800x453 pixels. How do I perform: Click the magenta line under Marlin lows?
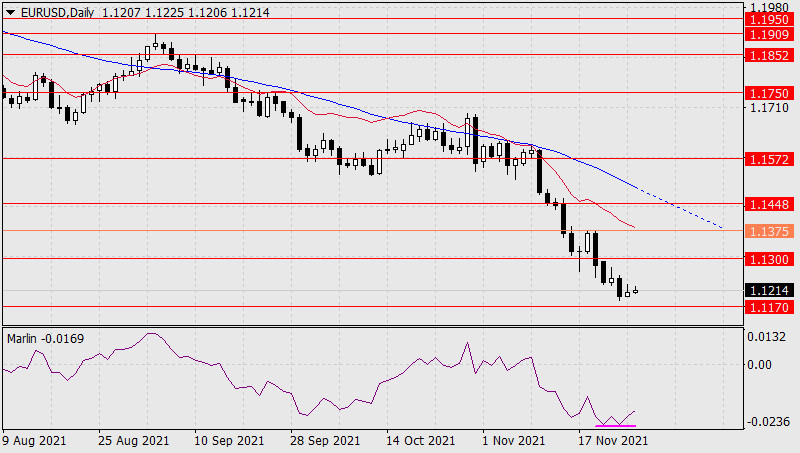pos(616,425)
